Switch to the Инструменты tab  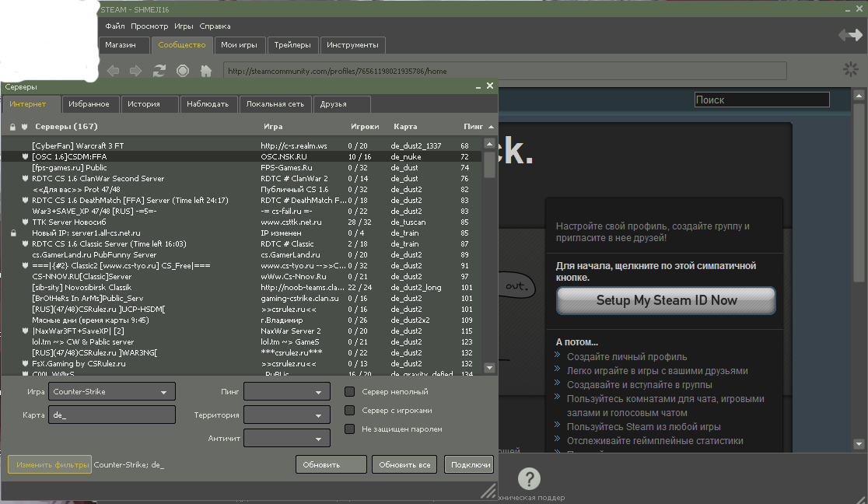352,45
